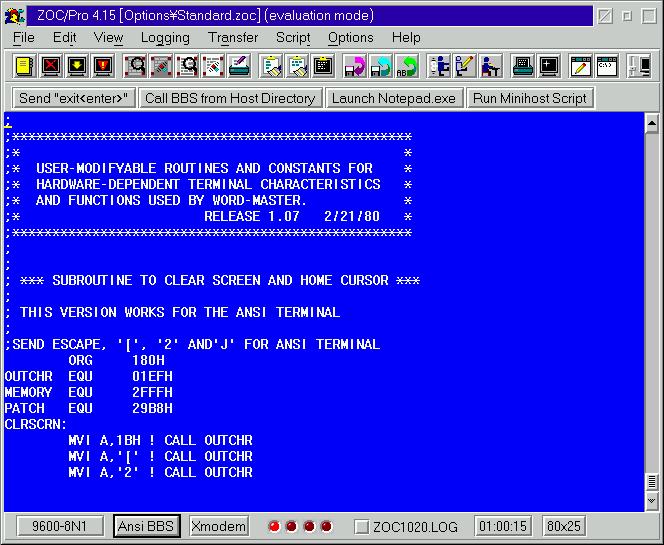Click the second clipboard with brush icon

pos(297,66)
